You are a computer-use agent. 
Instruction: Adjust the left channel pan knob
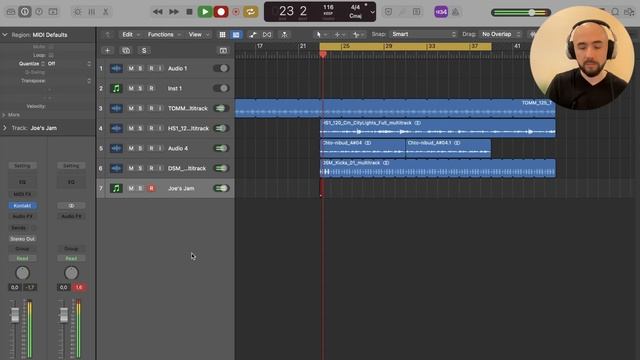click(22, 273)
